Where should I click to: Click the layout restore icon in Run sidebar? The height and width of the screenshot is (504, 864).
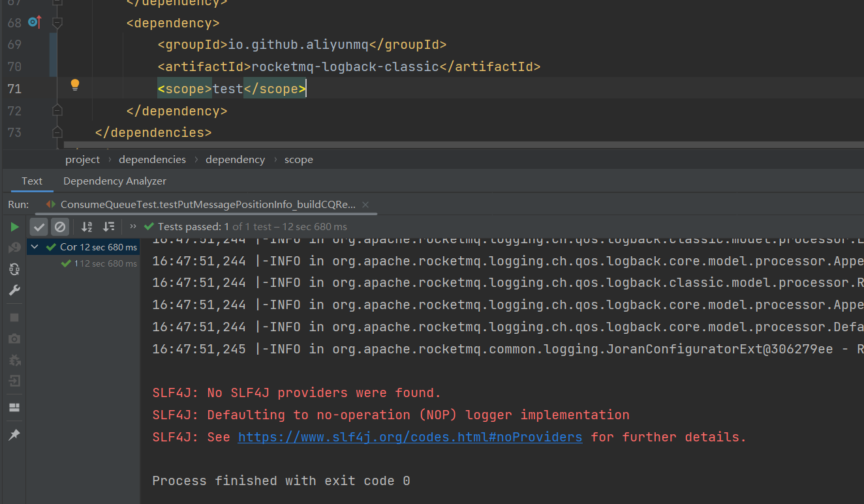click(14, 408)
